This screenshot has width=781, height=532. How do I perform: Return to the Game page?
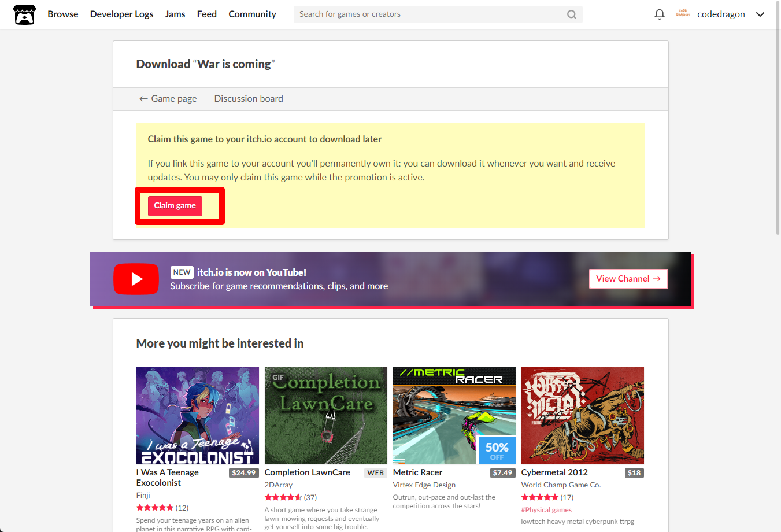pyautogui.click(x=168, y=99)
